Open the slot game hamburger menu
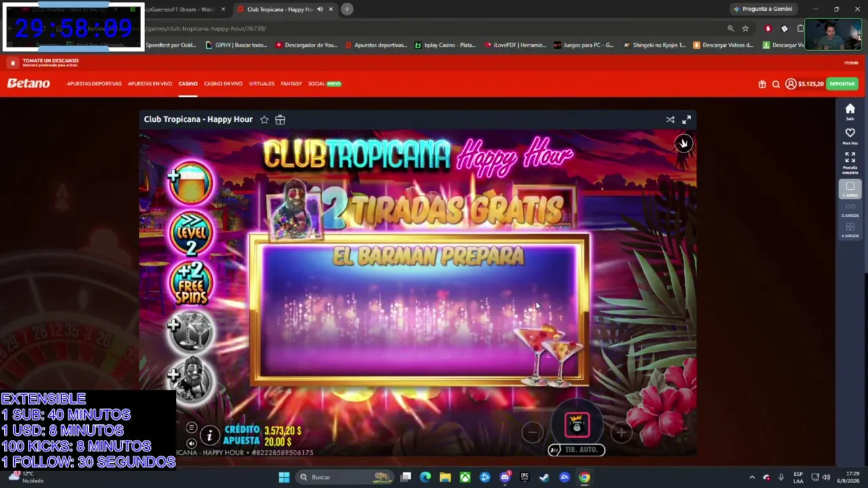The image size is (868, 488). (x=191, y=428)
